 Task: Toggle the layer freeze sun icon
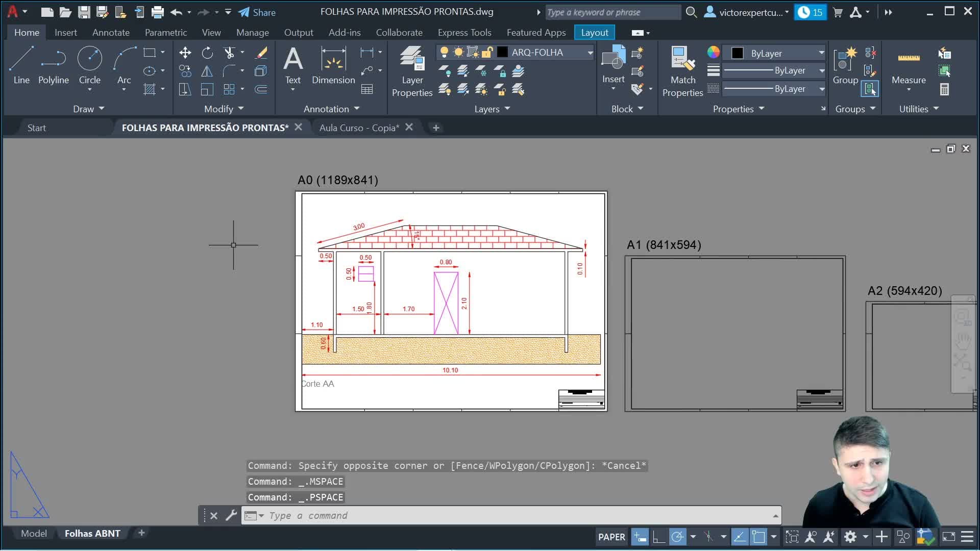[x=458, y=52]
